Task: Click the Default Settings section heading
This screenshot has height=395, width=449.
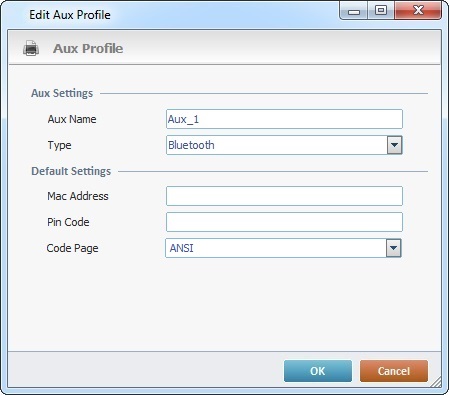Action: click(71, 171)
